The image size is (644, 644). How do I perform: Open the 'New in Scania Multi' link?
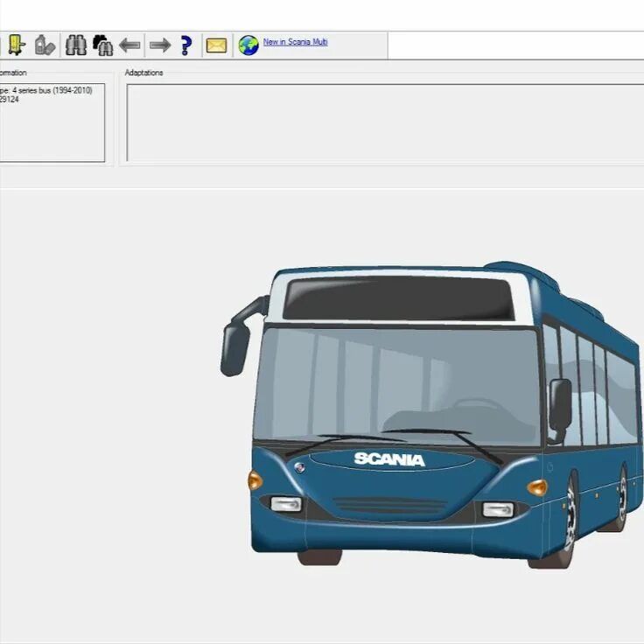click(x=295, y=42)
